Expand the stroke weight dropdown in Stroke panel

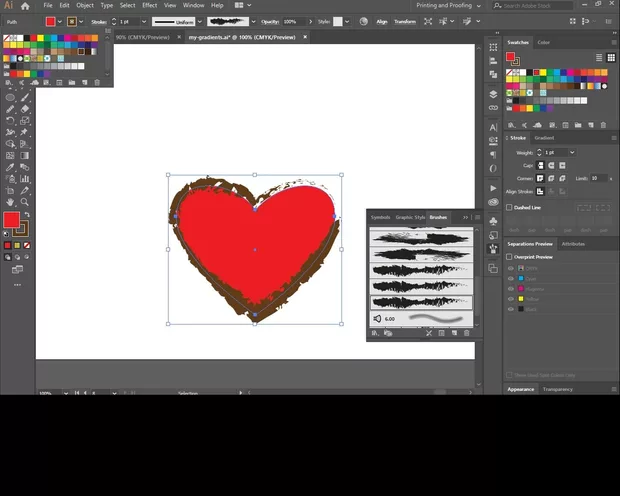[x=571, y=152]
